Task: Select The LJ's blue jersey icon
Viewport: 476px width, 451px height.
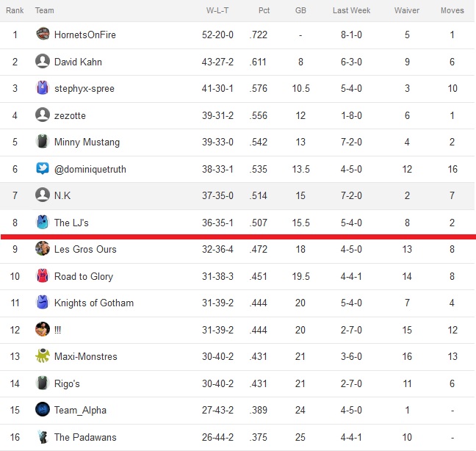Action: [x=43, y=222]
